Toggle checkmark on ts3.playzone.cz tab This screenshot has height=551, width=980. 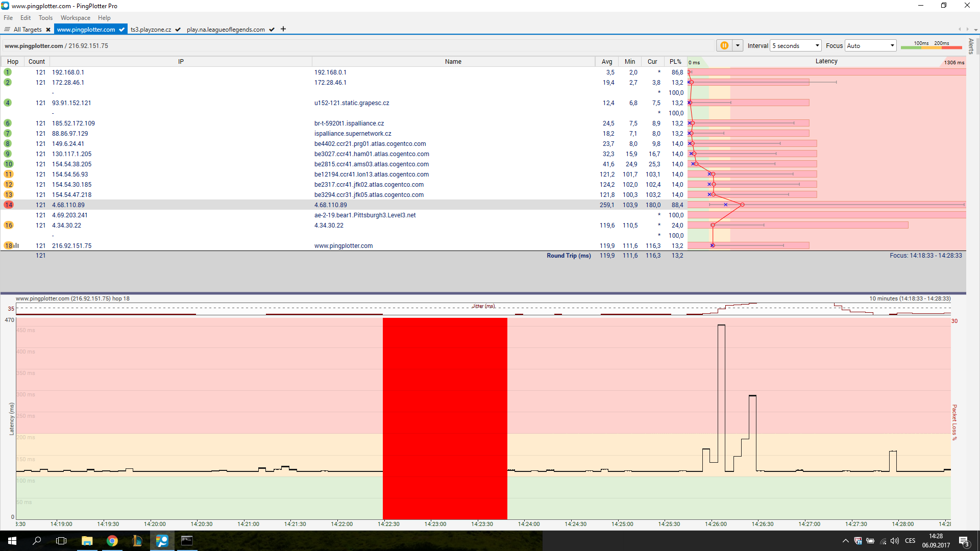(178, 30)
